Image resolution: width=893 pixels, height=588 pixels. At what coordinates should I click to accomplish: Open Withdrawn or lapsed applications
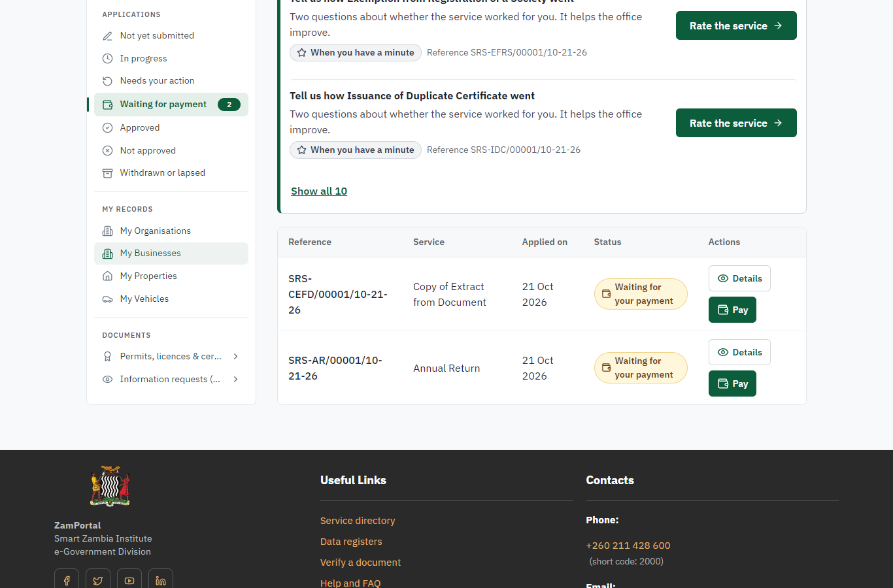171,173
